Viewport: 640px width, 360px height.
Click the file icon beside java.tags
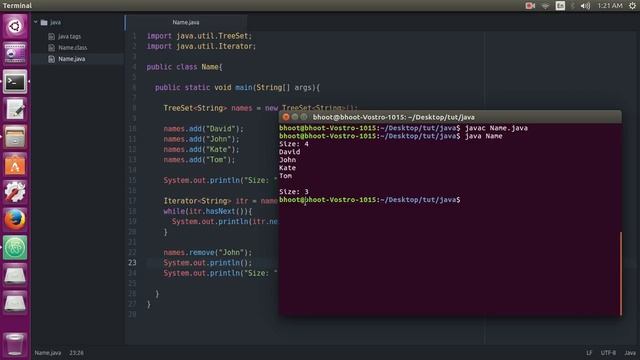point(51,37)
